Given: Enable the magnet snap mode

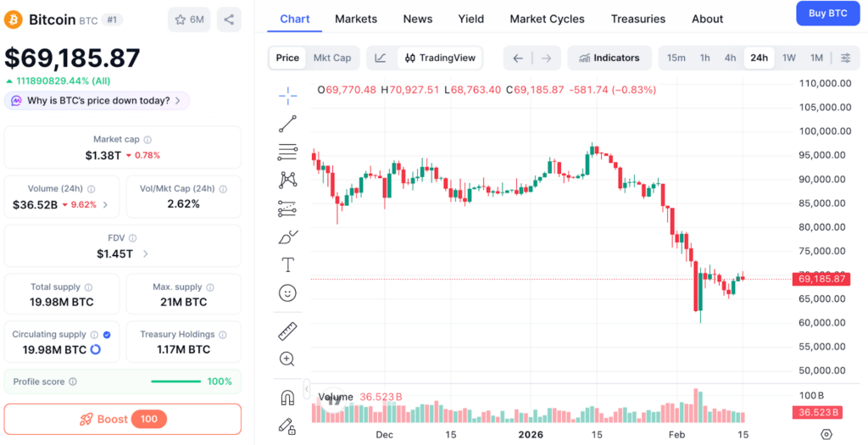Looking at the screenshot, I should (x=287, y=398).
